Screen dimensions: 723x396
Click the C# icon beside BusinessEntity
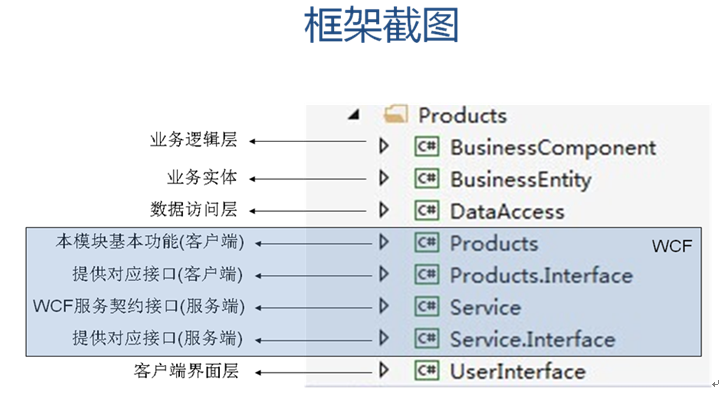tap(427, 178)
